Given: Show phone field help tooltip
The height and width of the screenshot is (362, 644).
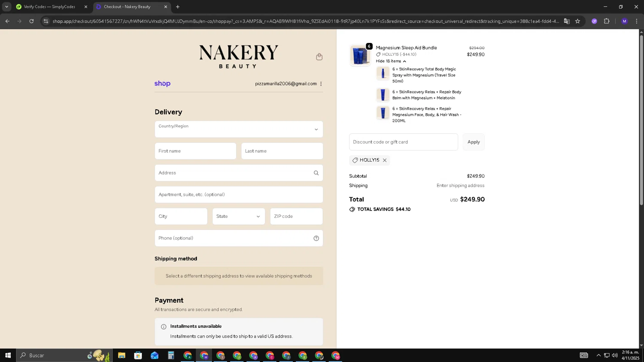Looking at the screenshot, I should tap(316, 238).
